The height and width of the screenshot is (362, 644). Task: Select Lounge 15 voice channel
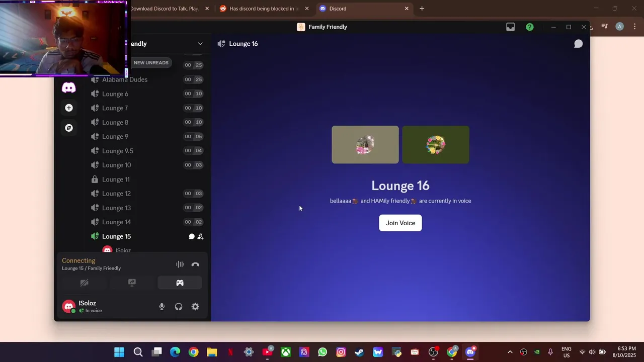pyautogui.click(x=147, y=236)
